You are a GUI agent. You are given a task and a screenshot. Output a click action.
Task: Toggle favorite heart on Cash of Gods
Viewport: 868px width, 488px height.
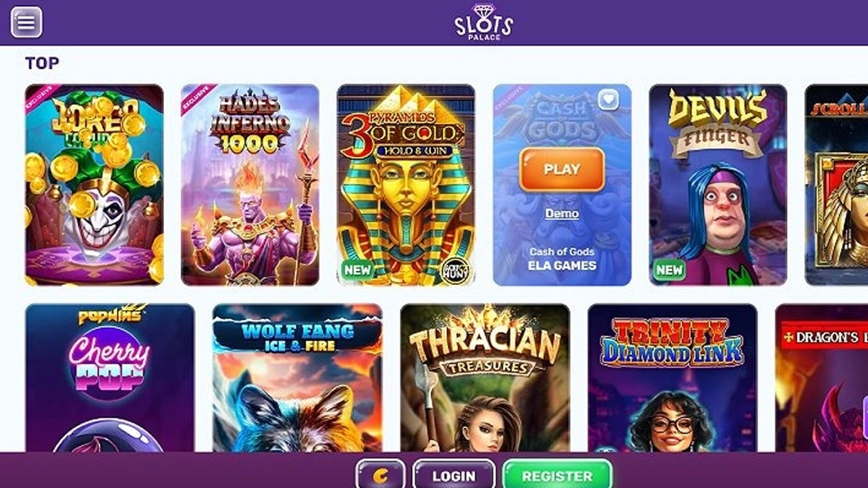point(608,100)
